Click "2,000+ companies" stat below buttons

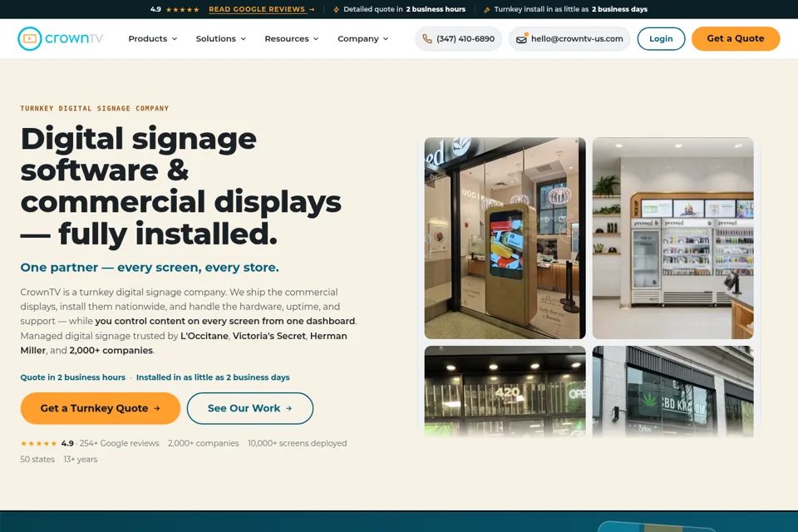tap(203, 443)
